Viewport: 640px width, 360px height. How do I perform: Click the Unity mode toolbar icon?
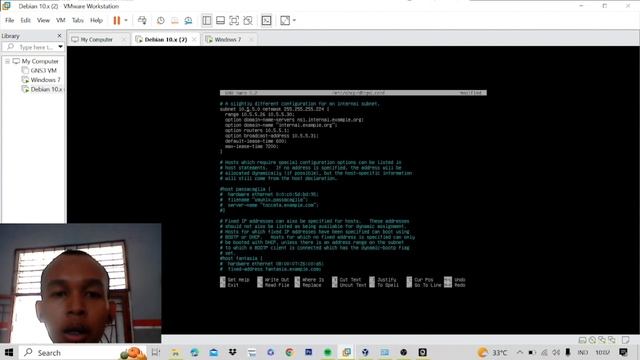point(248,20)
